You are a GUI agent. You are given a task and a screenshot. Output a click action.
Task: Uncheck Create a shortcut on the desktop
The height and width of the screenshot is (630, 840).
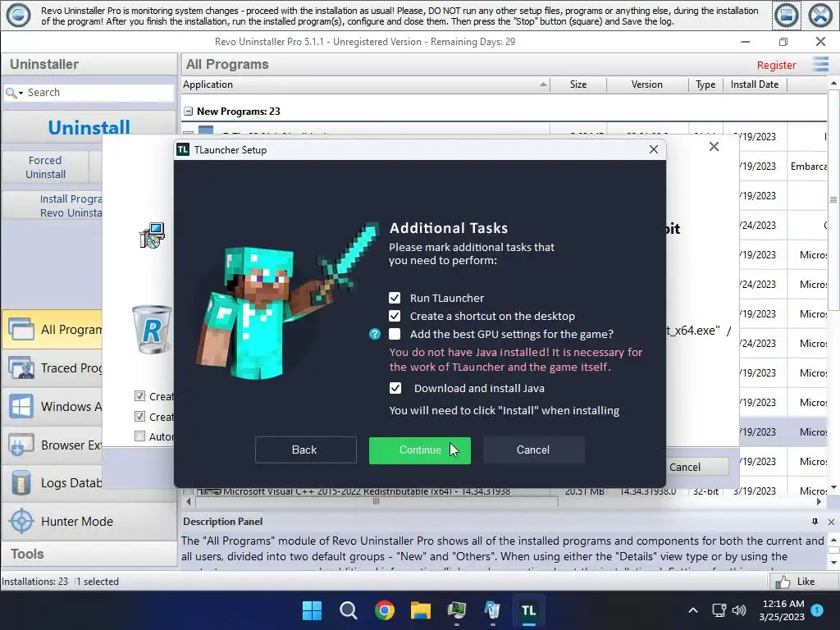pos(395,316)
